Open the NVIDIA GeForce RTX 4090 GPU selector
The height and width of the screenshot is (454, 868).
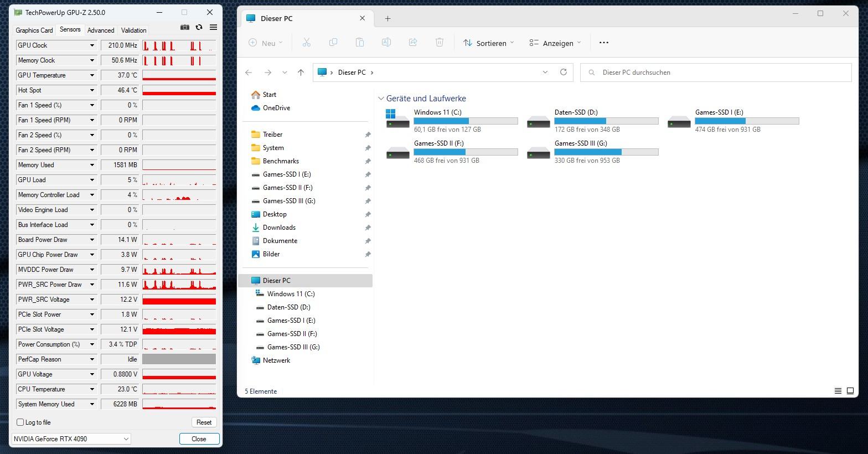coord(71,438)
